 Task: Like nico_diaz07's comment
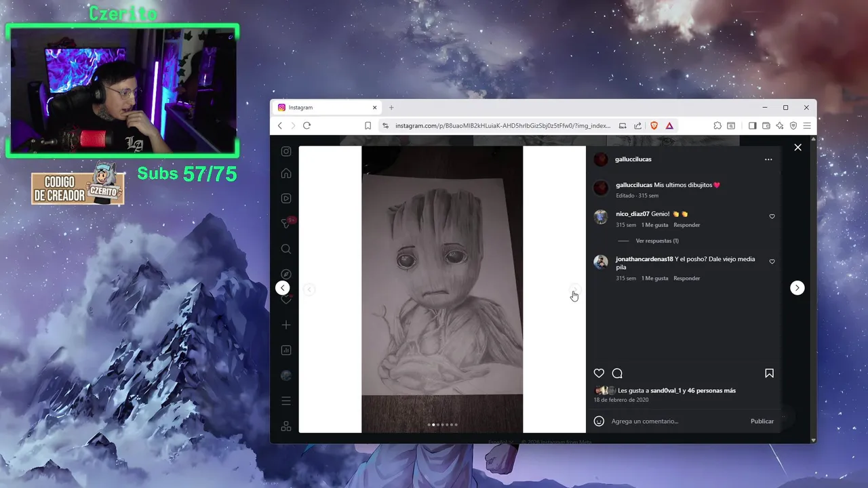tap(772, 216)
